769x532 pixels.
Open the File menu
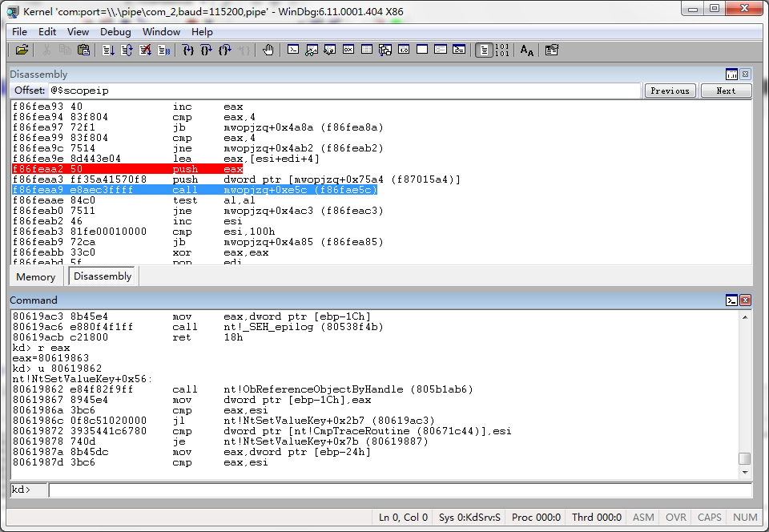click(x=19, y=32)
